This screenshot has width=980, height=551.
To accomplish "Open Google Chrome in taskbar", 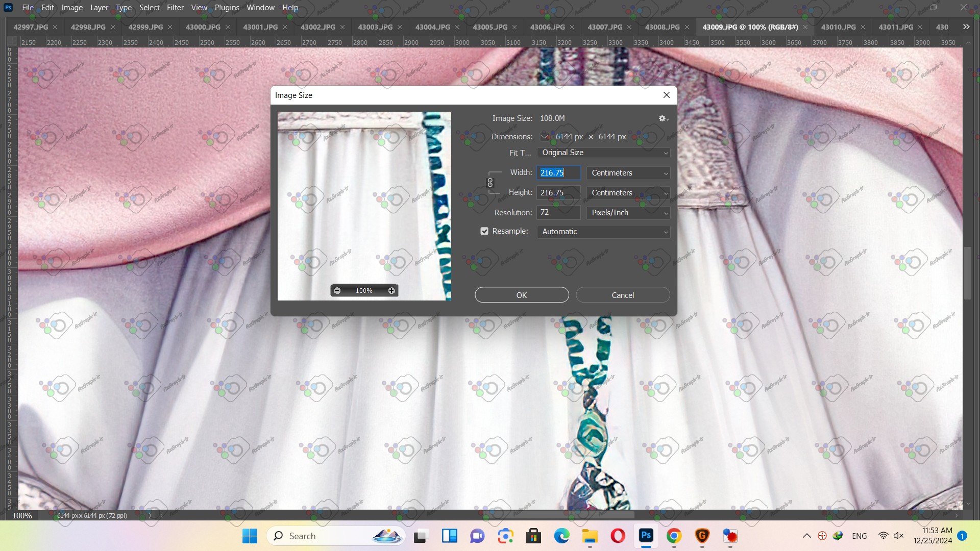I will (x=674, y=536).
